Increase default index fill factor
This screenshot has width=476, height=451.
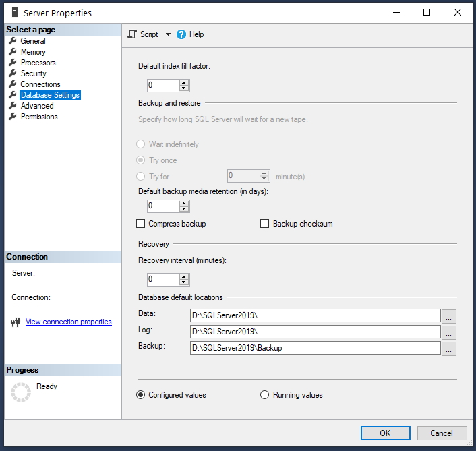pos(184,82)
